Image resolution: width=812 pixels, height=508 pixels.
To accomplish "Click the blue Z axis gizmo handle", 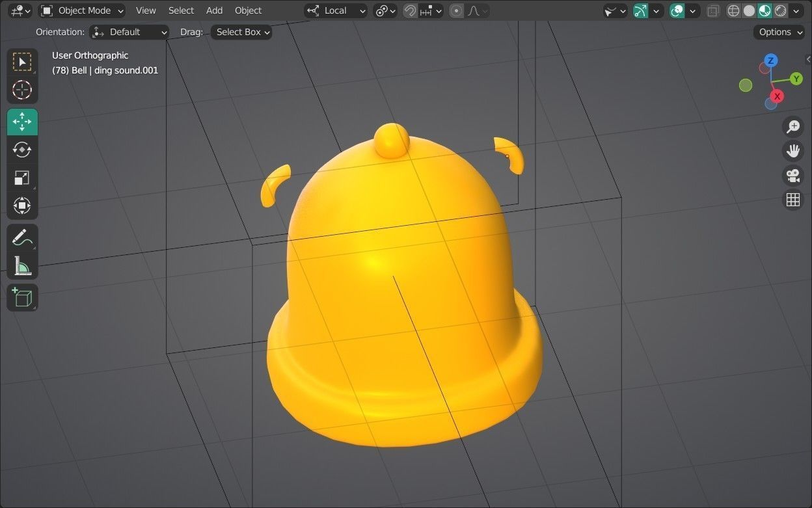I will 771,60.
